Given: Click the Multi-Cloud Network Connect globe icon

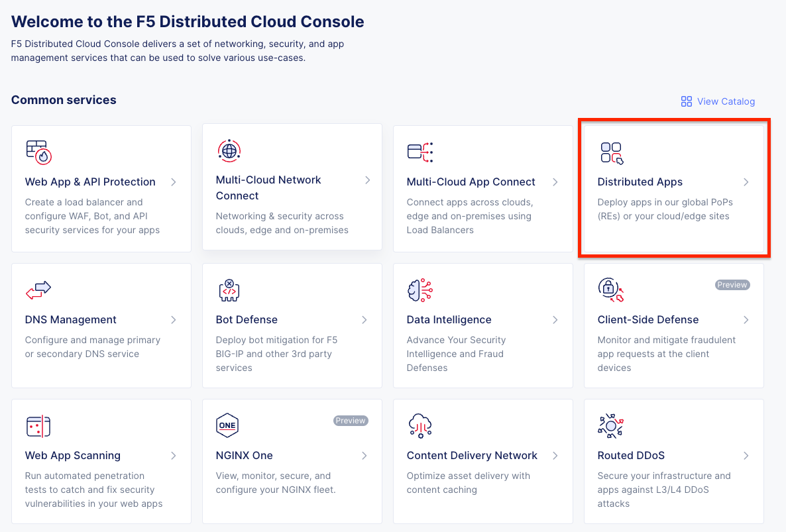Looking at the screenshot, I should [x=229, y=150].
